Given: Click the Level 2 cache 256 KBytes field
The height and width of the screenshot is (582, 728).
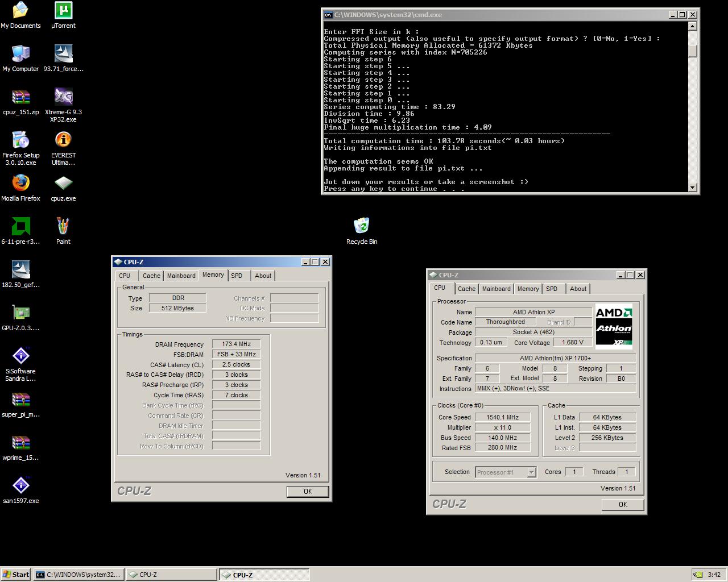Looking at the screenshot, I should click(x=607, y=438).
